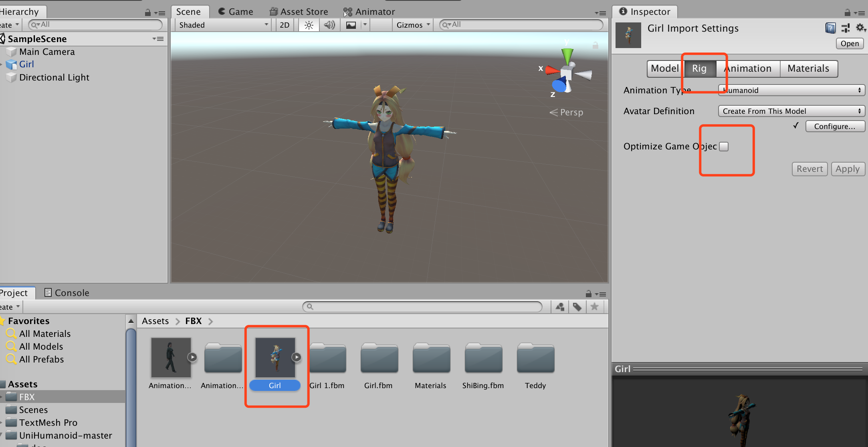The width and height of the screenshot is (868, 447).
Task: Click the presets icon in the Inspector
Action: (x=846, y=28)
